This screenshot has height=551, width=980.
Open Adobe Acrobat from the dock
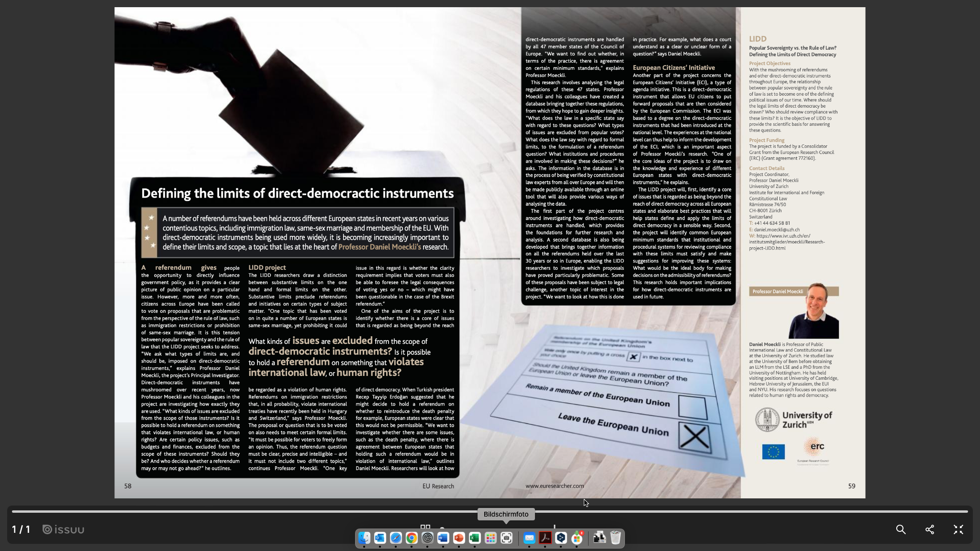coord(545,538)
